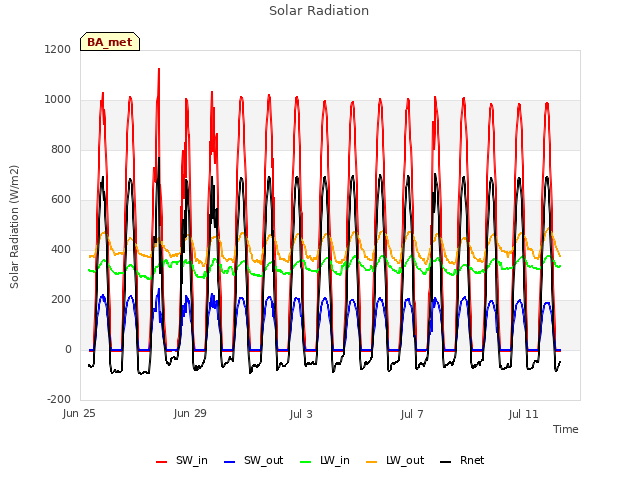Image resolution: width=640 pixels, height=480 pixels.
Task: Click the Jul 7 x-axis tick label
Action: point(412,414)
